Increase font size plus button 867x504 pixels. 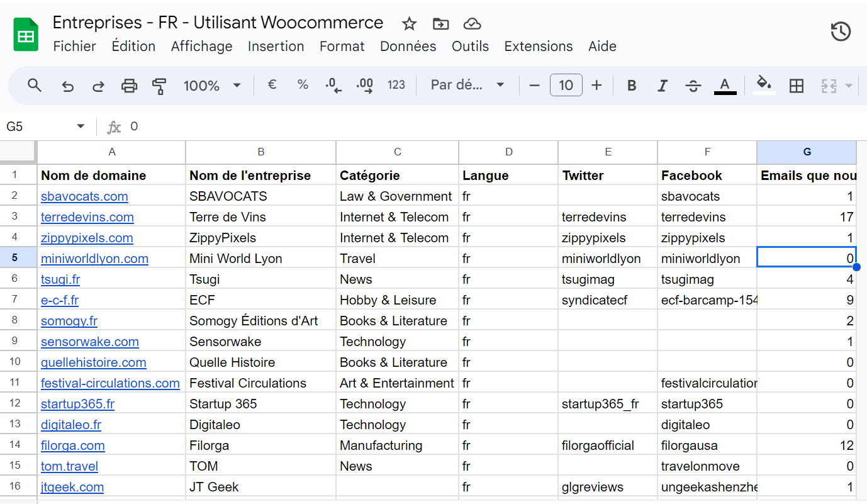597,86
